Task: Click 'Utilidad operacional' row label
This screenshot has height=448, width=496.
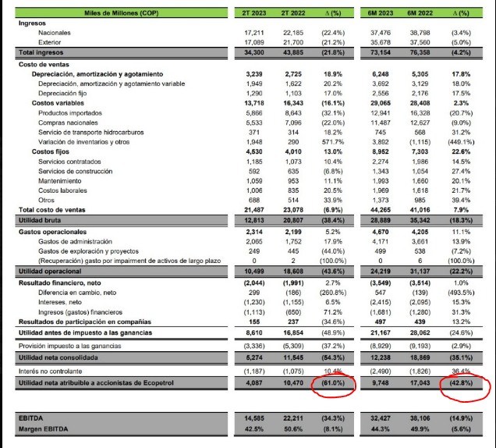Action: tap(50, 271)
